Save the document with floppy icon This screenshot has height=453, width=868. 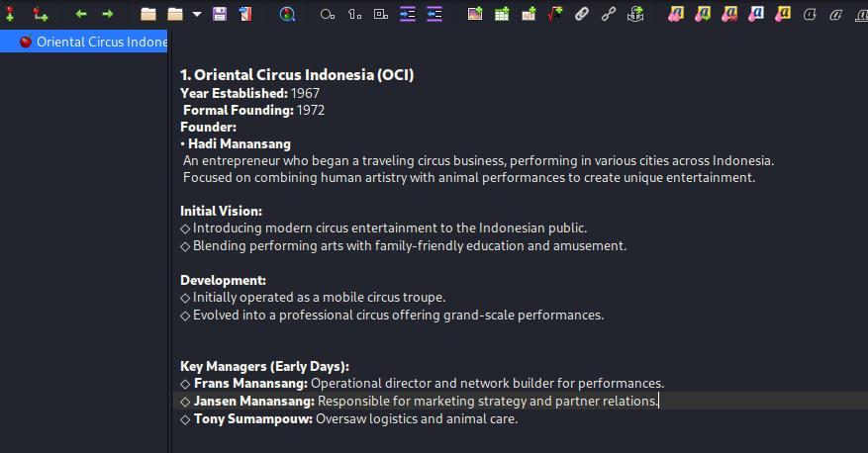[x=220, y=14]
